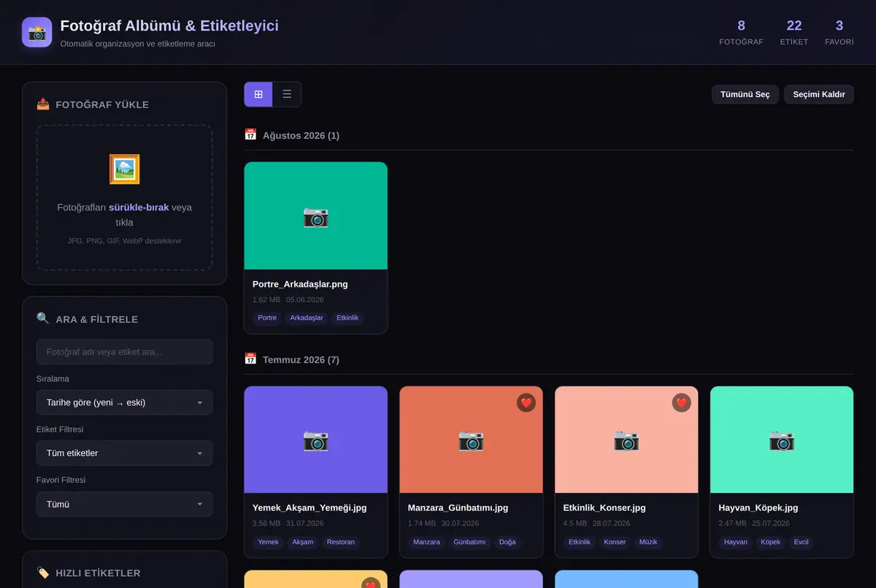Click the Etiket count in header

click(x=794, y=32)
